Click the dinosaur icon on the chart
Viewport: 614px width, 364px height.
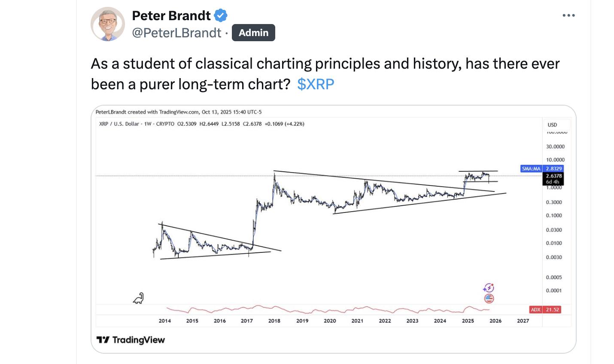tap(139, 298)
